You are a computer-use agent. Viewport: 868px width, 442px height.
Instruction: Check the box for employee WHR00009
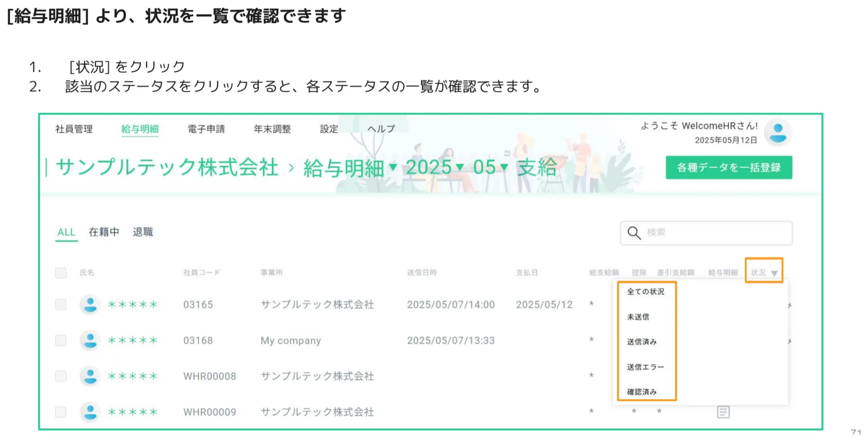[61, 412]
